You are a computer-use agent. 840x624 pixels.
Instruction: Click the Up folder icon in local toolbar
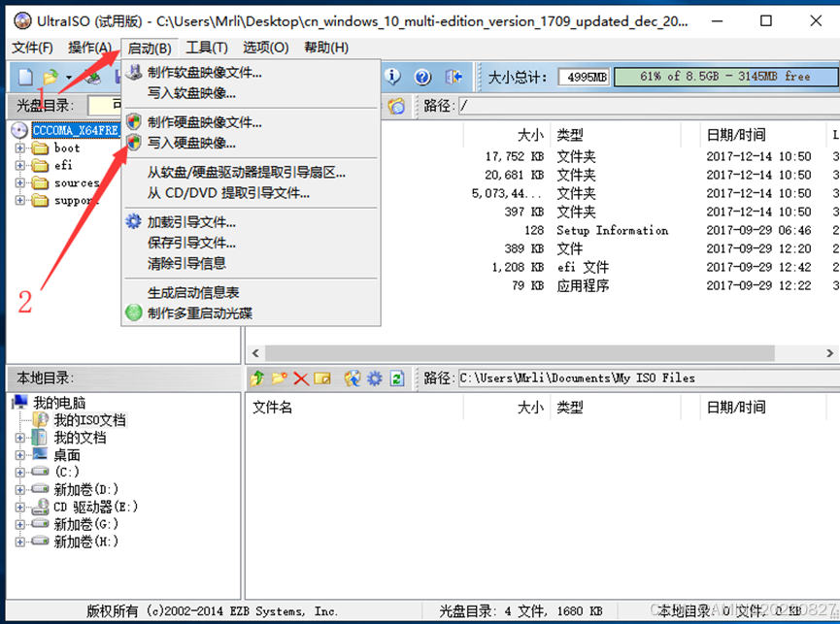tap(257, 378)
